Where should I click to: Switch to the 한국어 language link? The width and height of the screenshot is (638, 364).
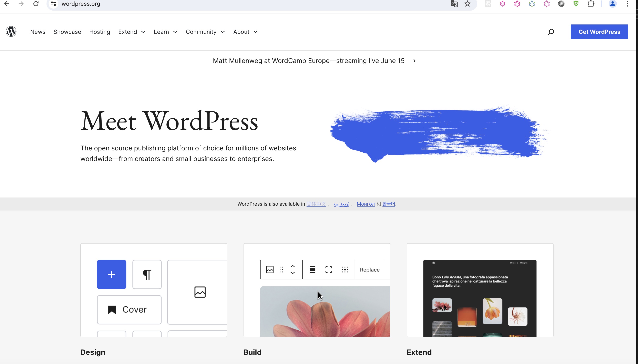[x=389, y=204]
